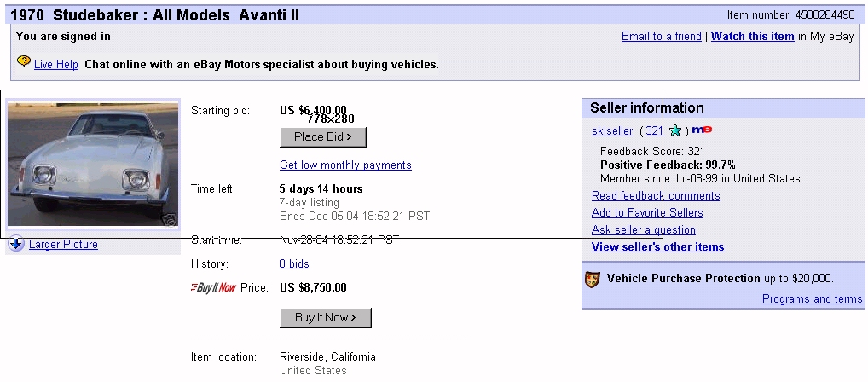Click Email to a friend link

661,37
